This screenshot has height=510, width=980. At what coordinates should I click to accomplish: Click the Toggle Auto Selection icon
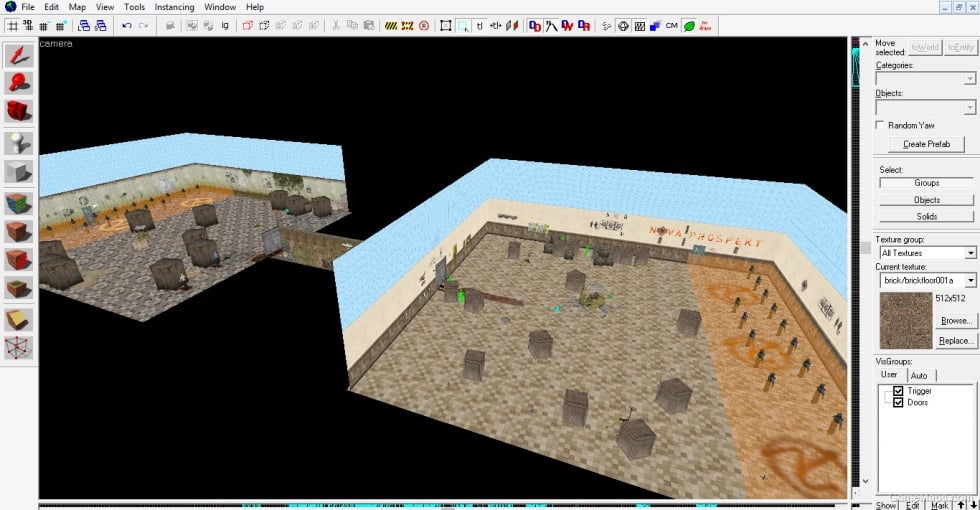pyautogui.click(x=462, y=26)
